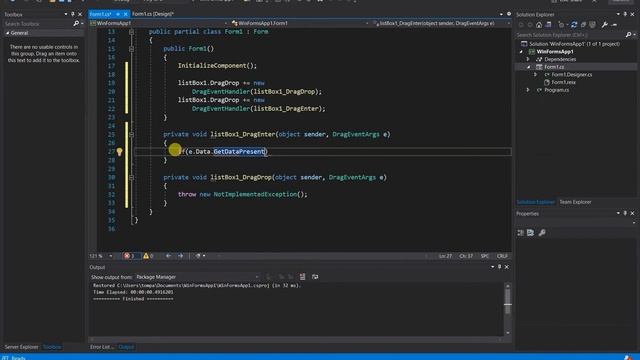The height and width of the screenshot is (360, 640).
Task: Pin the Properties panel
Action: click(625, 213)
